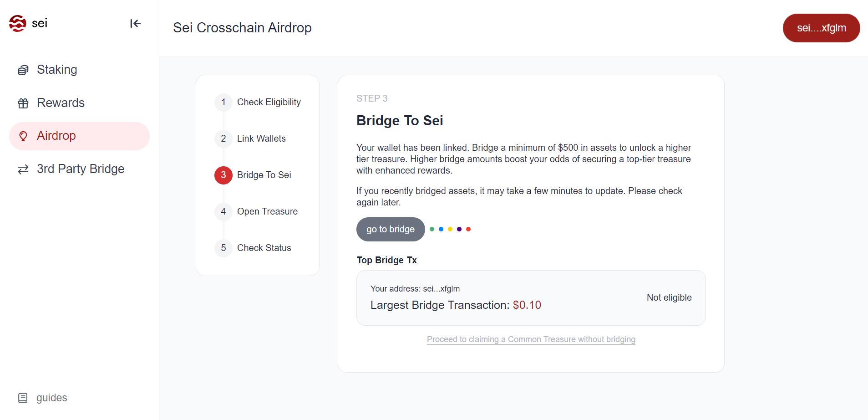Image resolution: width=868 pixels, height=420 pixels.
Task: Click the Rewards gift icon
Action: pyautogui.click(x=23, y=103)
